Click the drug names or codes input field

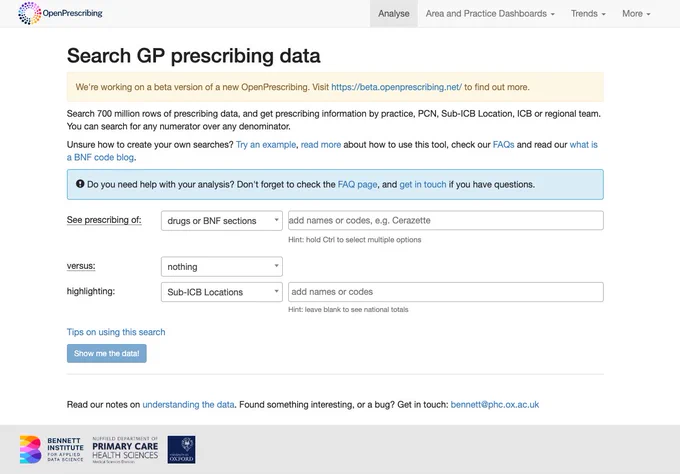pos(446,220)
